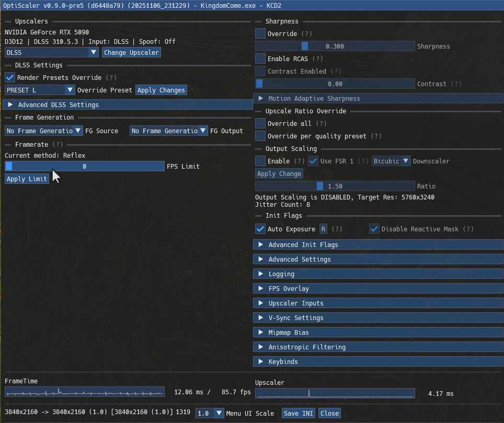504x423 pixels.
Task: Expand the Mipmap Bias section
Action: pos(379,332)
